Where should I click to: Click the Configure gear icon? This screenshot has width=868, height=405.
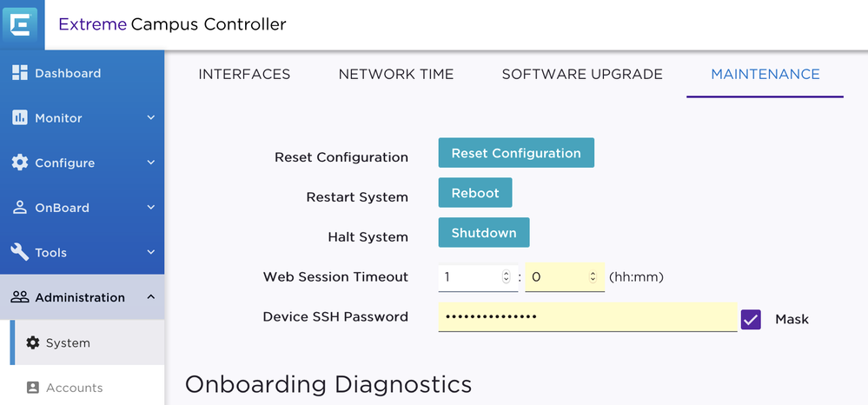(x=19, y=163)
